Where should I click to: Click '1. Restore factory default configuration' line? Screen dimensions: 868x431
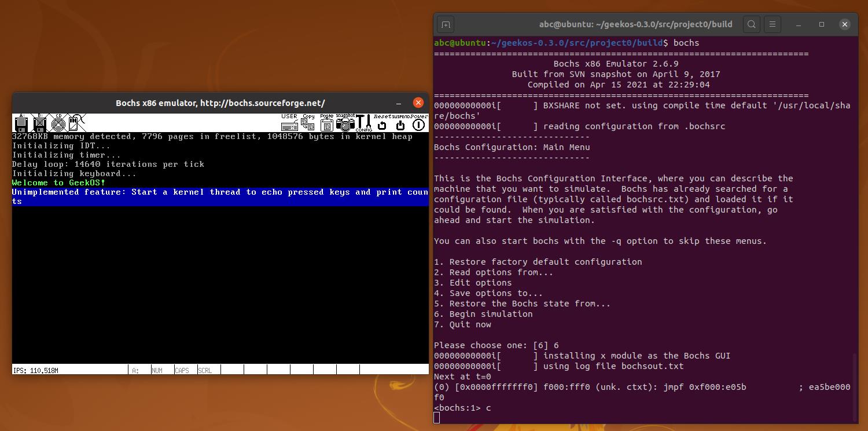click(x=538, y=262)
